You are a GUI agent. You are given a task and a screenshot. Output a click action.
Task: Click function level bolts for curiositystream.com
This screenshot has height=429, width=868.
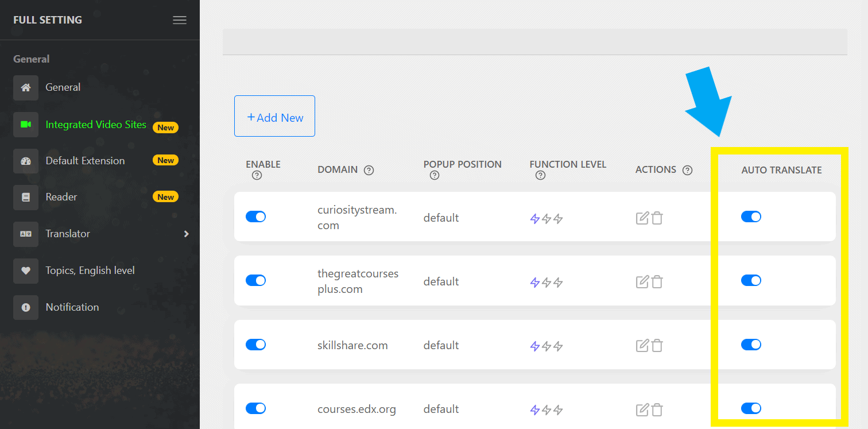click(x=546, y=218)
